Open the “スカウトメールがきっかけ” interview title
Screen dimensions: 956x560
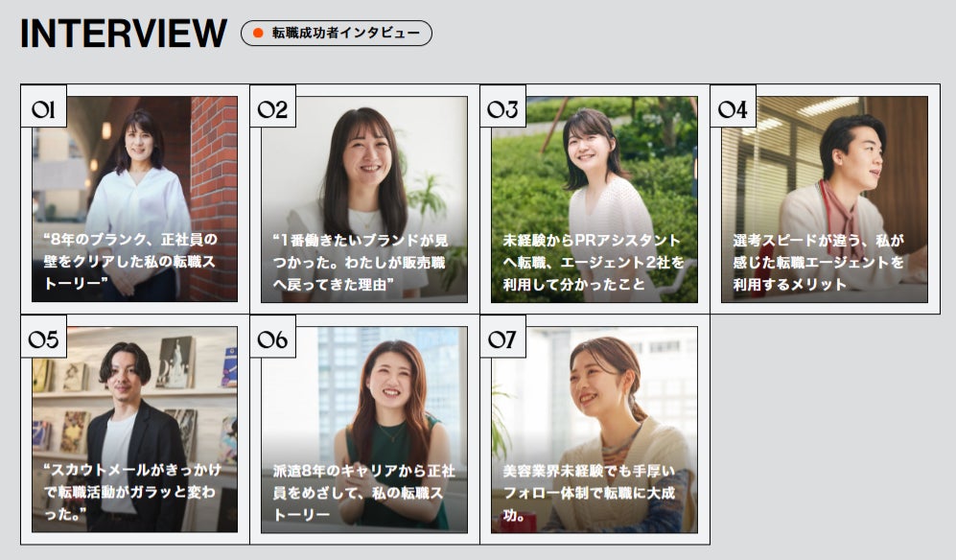pos(132,492)
